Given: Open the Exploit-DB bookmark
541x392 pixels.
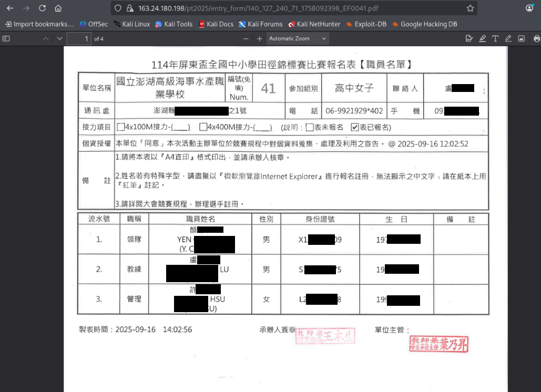Looking at the screenshot, I should coord(366,24).
